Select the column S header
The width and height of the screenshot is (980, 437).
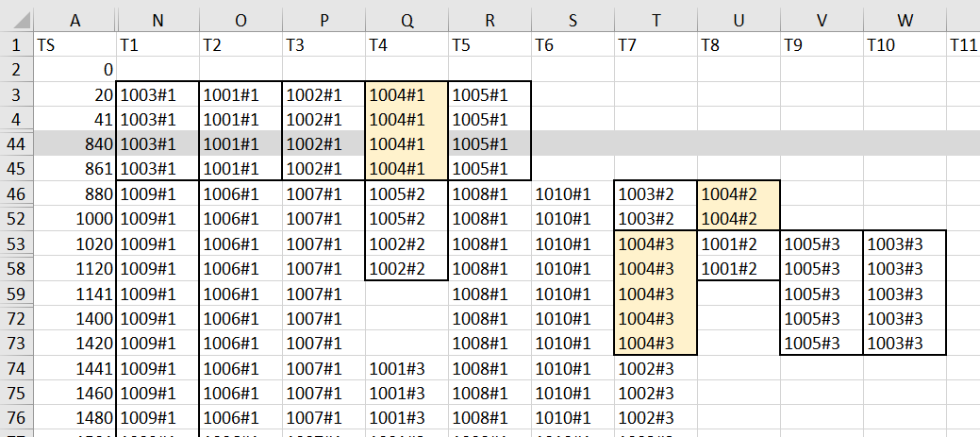573,17
